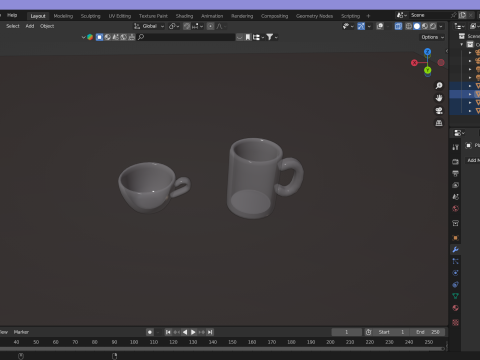480x360 pixels.
Task: Toggle X-ray mode in the viewport
Action: click(x=398, y=26)
